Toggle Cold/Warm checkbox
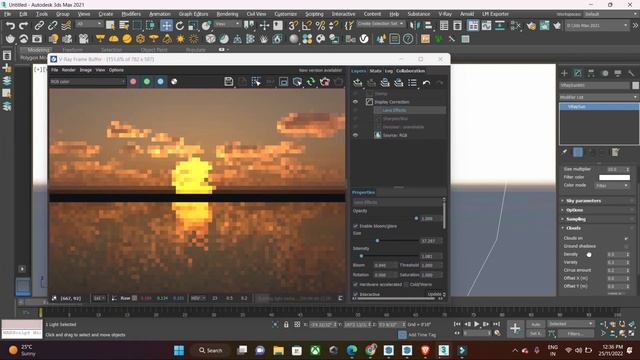This screenshot has width=640, height=360. [x=406, y=284]
